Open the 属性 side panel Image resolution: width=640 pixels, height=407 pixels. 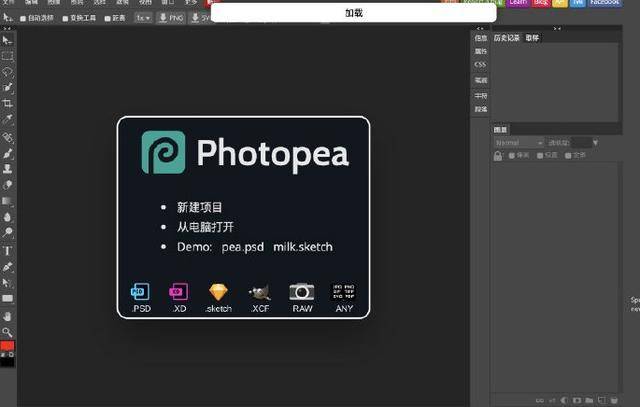tap(481, 51)
